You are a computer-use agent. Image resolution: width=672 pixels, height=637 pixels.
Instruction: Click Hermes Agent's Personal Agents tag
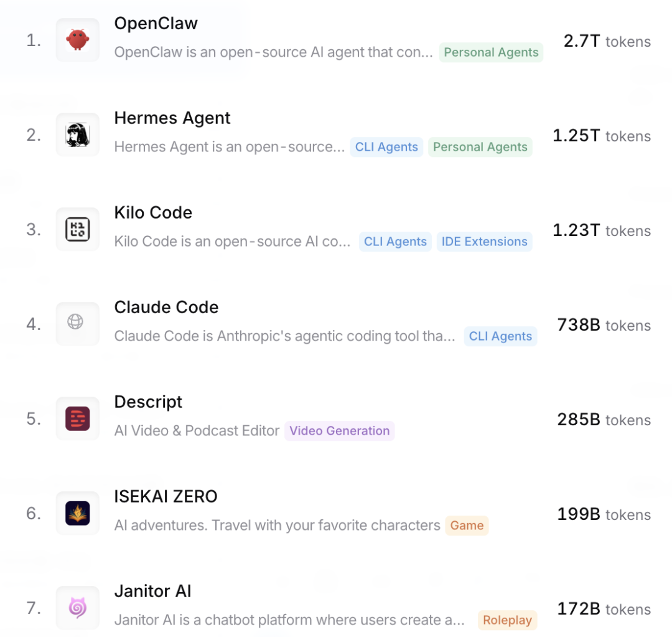coord(480,147)
